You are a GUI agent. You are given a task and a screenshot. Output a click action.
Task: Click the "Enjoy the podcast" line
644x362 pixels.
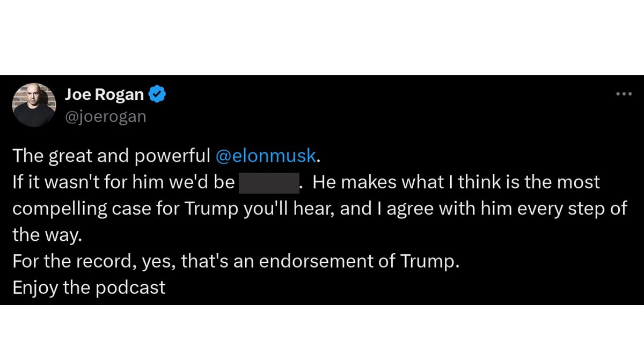(x=89, y=288)
